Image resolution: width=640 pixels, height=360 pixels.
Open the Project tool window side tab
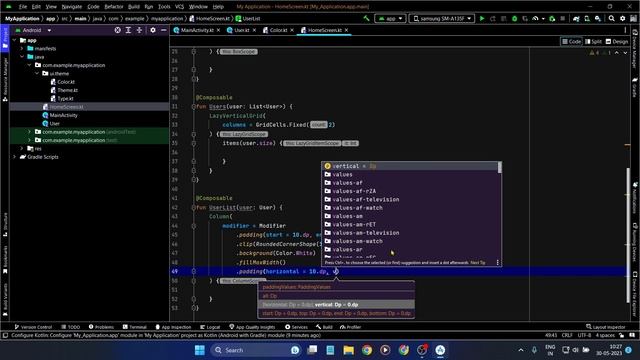[5, 38]
